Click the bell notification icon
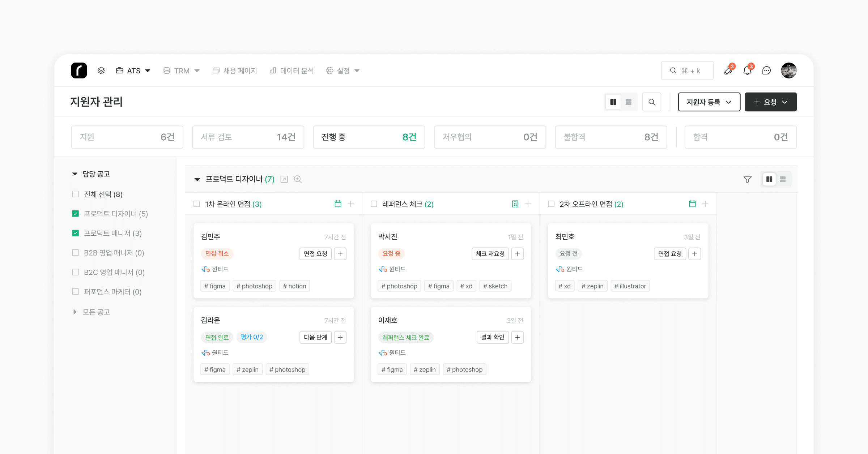The height and width of the screenshot is (454, 868). pos(747,70)
